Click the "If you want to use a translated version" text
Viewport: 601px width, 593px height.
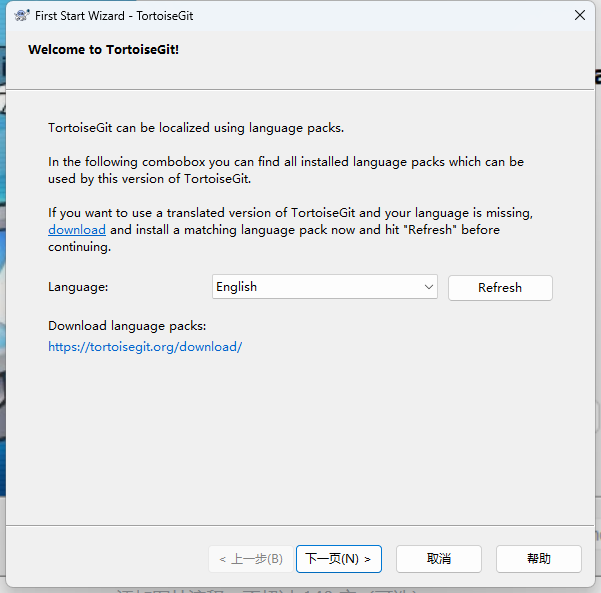coord(290,213)
